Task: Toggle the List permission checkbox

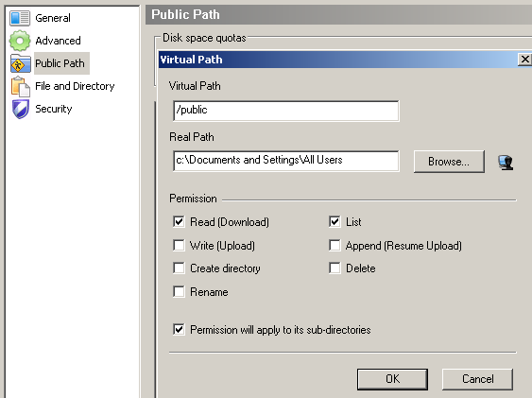Action: 335,222
